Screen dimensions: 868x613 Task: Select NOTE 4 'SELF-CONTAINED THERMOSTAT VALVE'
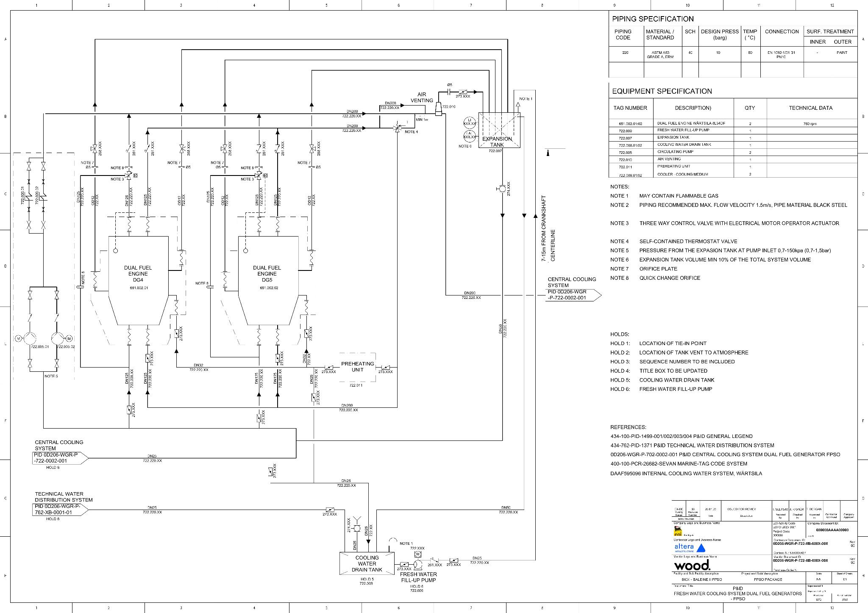(688, 242)
